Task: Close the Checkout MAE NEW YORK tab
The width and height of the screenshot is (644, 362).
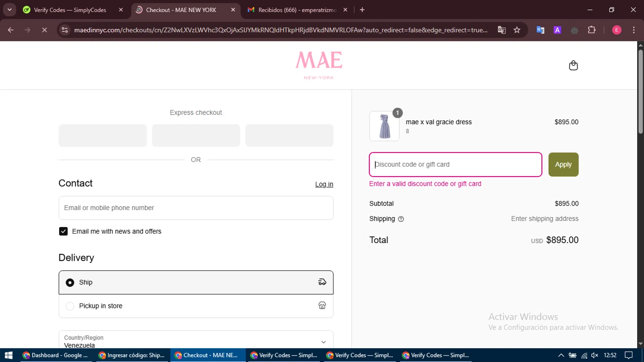Action: (x=233, y=9)
